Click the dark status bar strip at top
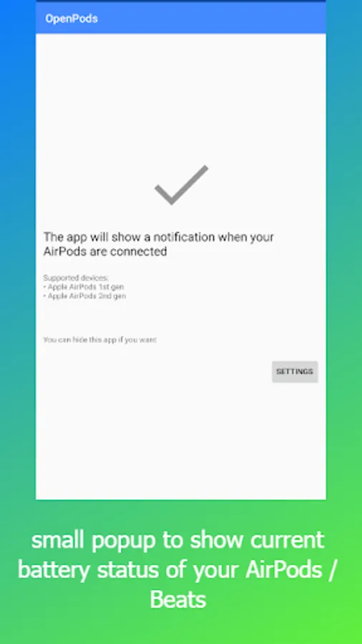 click(181, 1)
